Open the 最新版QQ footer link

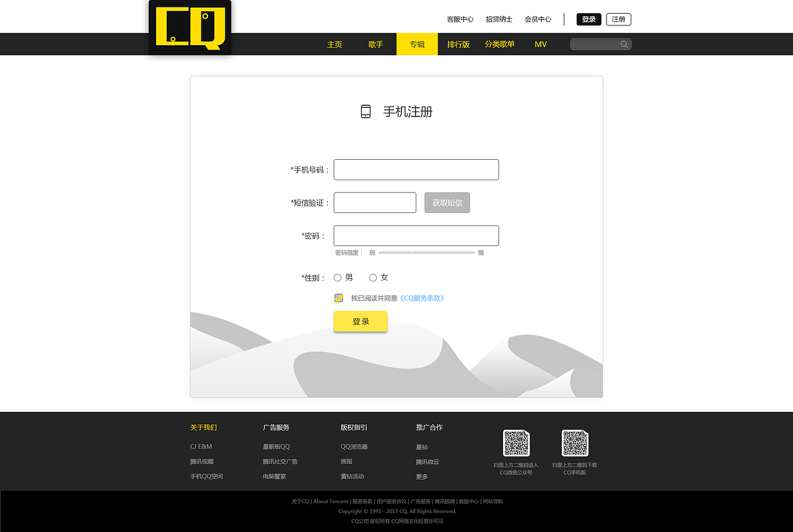(x=276, y=447)
